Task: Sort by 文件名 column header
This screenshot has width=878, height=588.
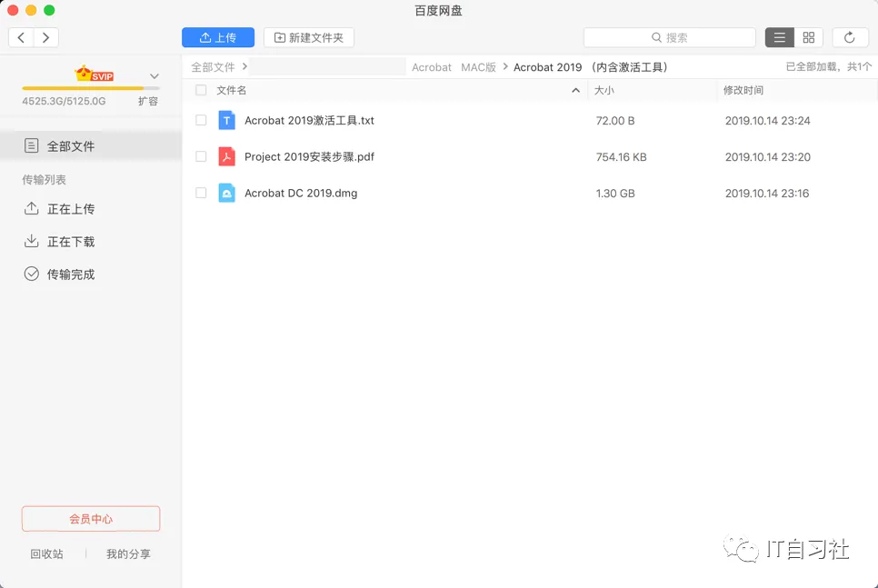Action: [231, 90]
